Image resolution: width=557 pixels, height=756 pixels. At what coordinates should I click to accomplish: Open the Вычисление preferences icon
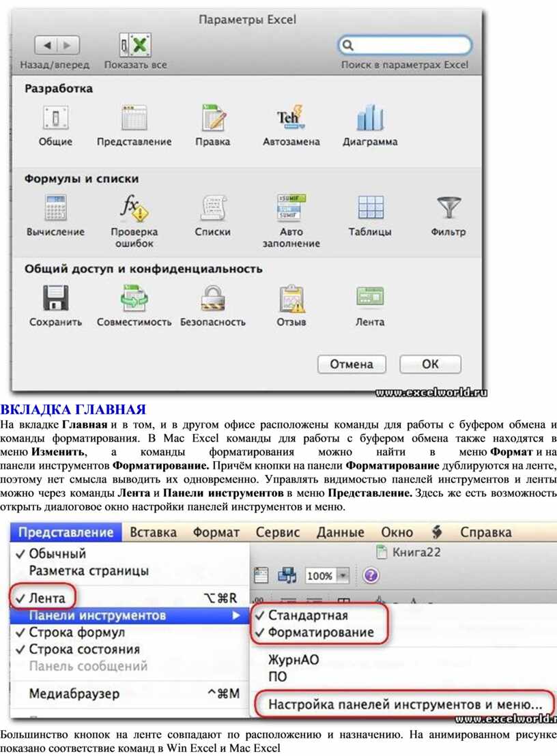coord(55,208)
